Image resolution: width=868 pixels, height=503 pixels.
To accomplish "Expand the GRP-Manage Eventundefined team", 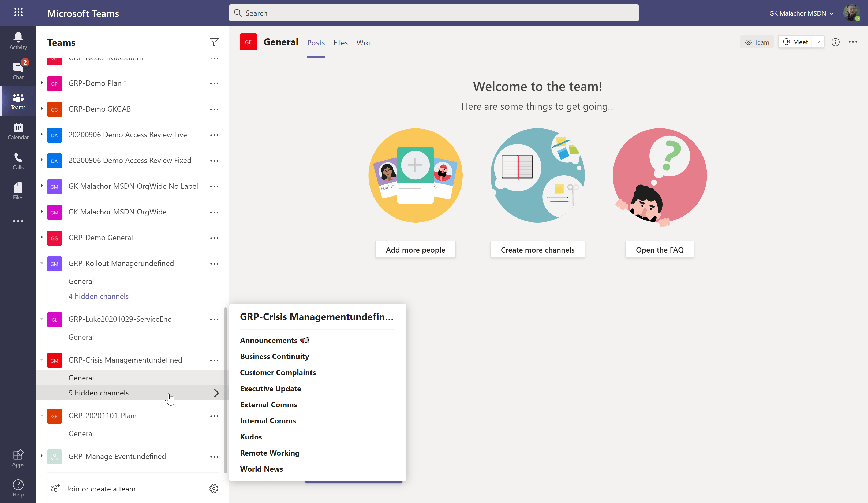I will [x=41, y=456].
